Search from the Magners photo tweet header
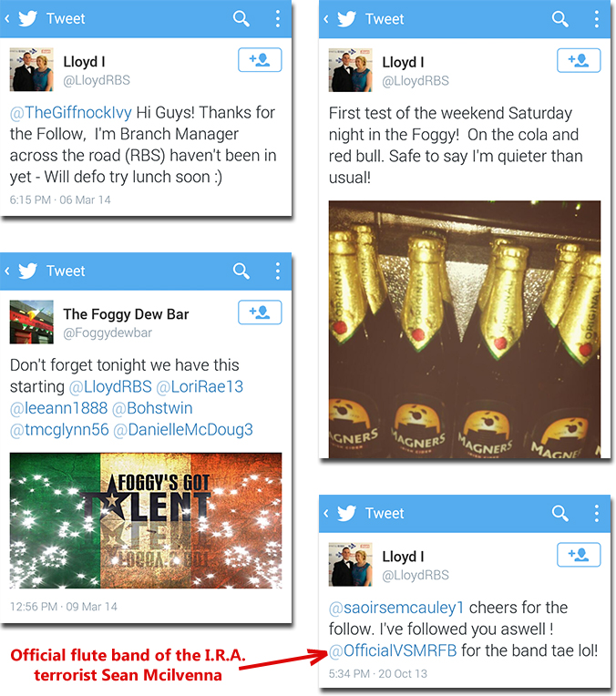The image size is (616, 696). coord(560,19)
